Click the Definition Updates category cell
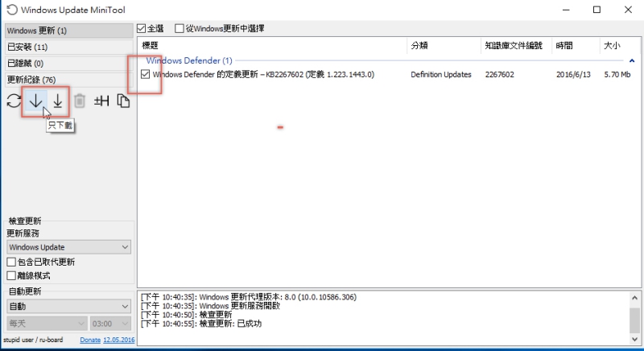Viewport: 644px width, 351px height. point(440,74)
